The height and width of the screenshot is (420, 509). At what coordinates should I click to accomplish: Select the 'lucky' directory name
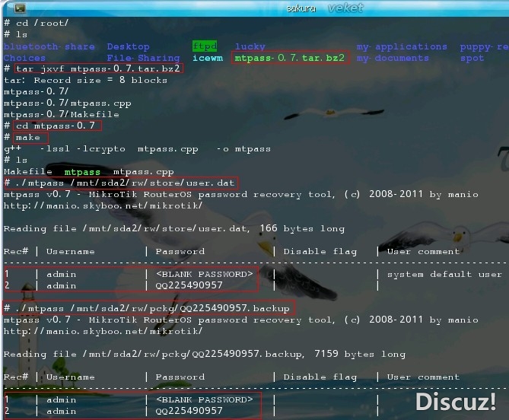pos(250,46)
